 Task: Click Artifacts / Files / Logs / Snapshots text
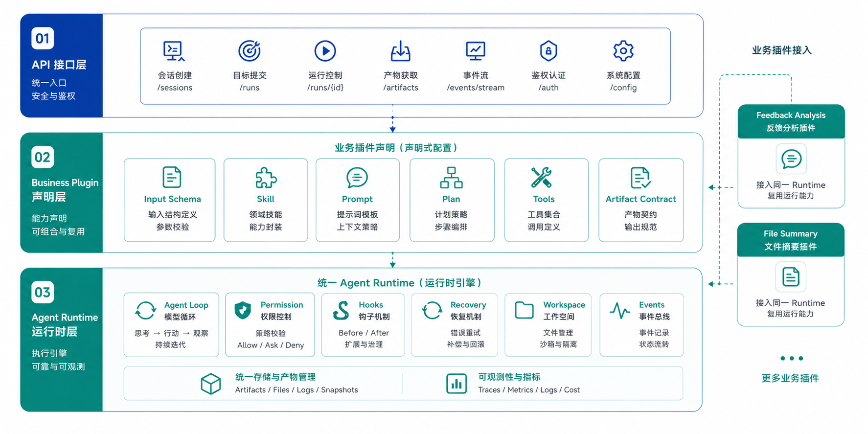[297, 390]
